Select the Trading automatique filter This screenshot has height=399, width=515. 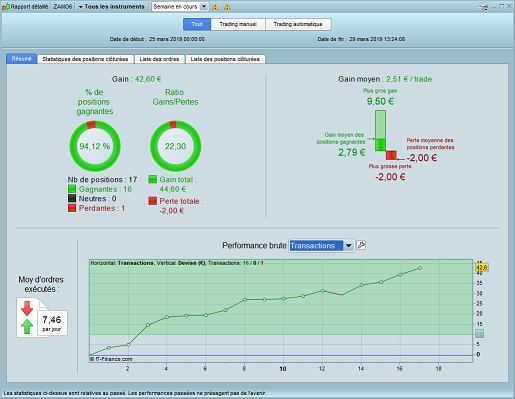click(x=298, y=24)
